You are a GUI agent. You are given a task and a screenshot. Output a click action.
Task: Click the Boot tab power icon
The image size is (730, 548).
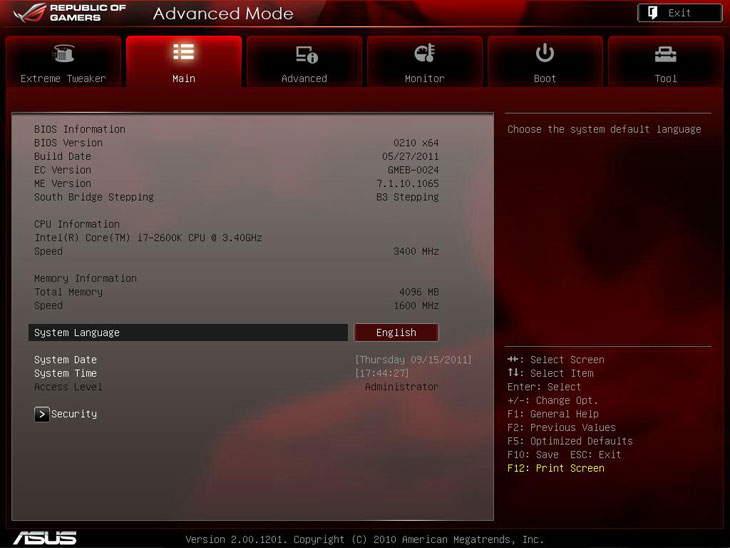tap(545, 53)
